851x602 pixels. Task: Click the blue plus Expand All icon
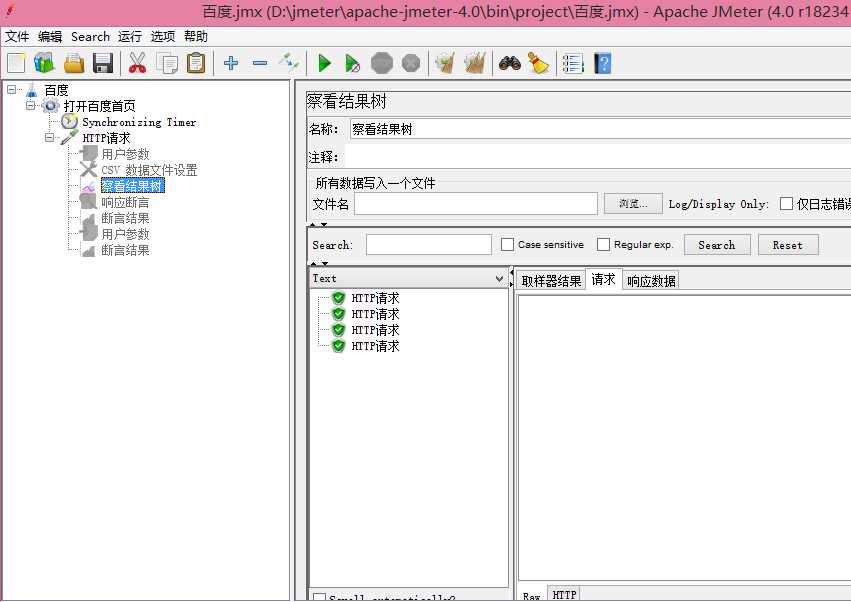point(231,63)
